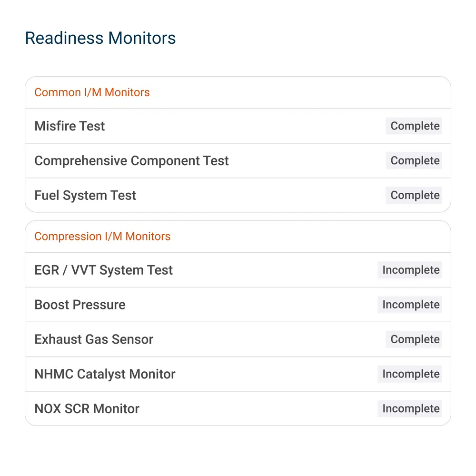Click NHMC Catalyst Monitor Incomplete status

coord(409,374)
